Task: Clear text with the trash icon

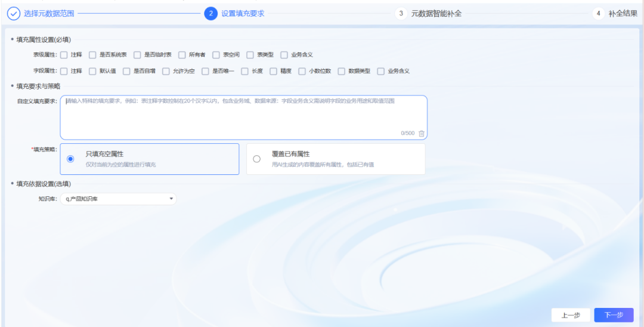Action: [422, 133]
